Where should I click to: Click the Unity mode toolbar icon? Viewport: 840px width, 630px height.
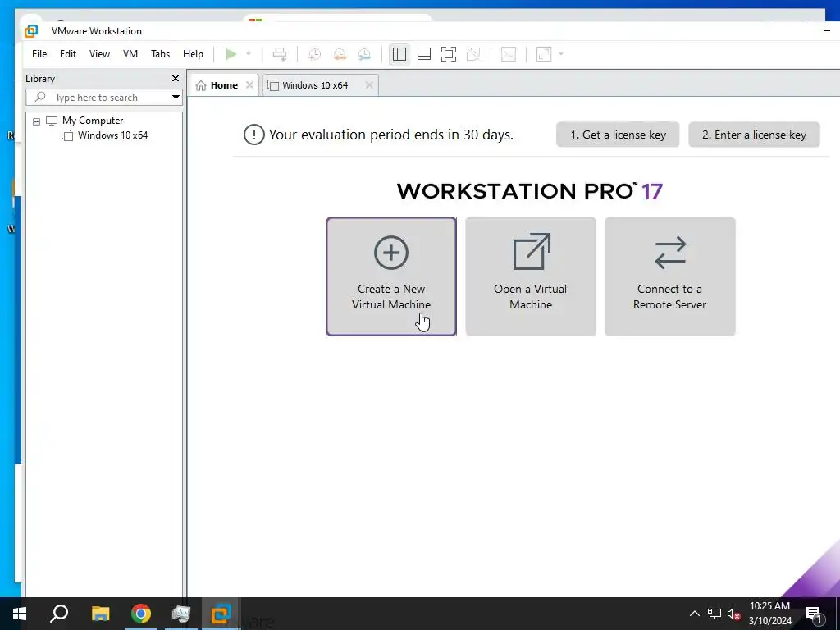473,54
